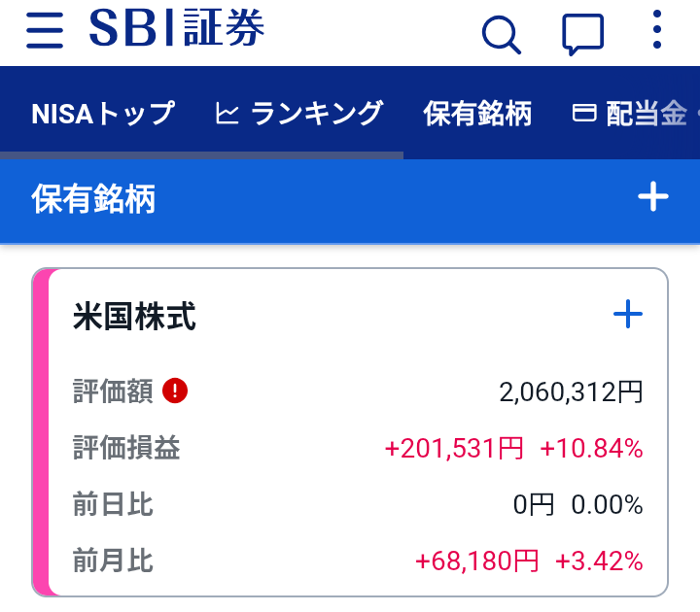Click the 評価額 amount 2,060,312円

click(571, 392)
